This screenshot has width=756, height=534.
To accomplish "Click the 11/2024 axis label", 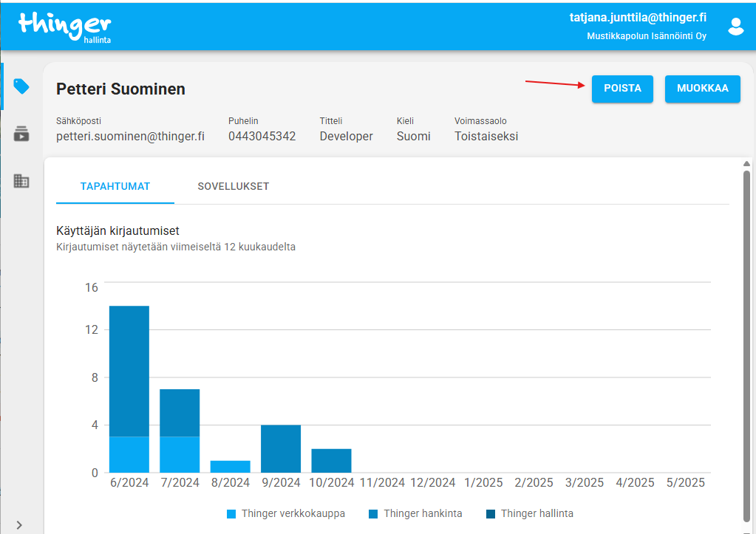I will coord(382,482).
